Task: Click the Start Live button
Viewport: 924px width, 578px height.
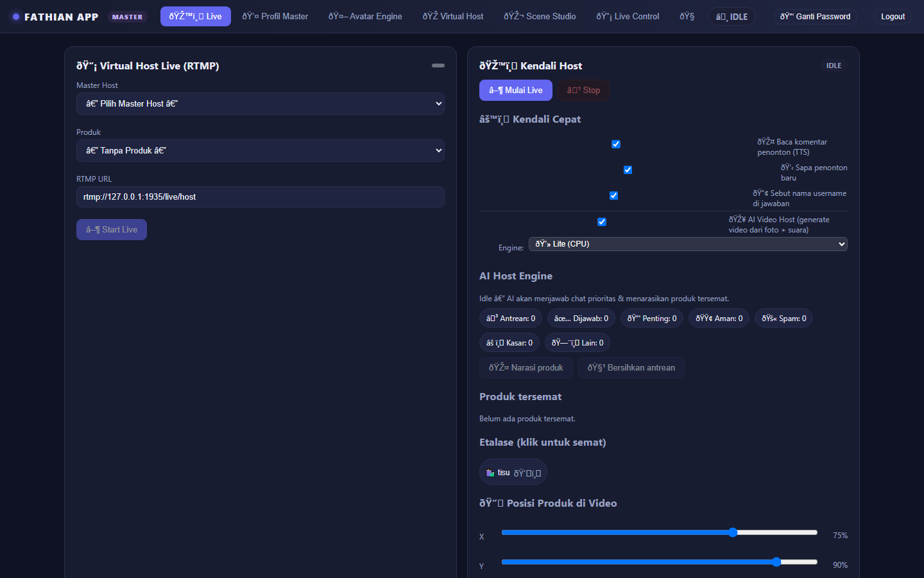Action: point(112,229)
